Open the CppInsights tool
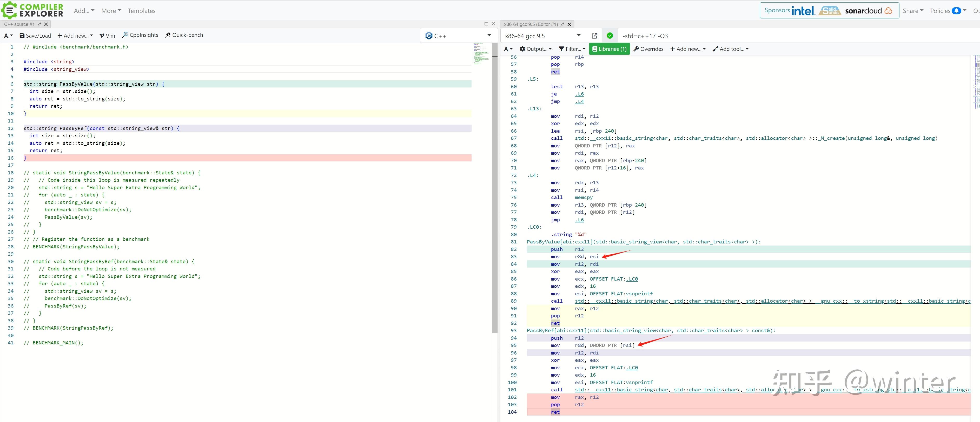 click(x=140, y=35)
